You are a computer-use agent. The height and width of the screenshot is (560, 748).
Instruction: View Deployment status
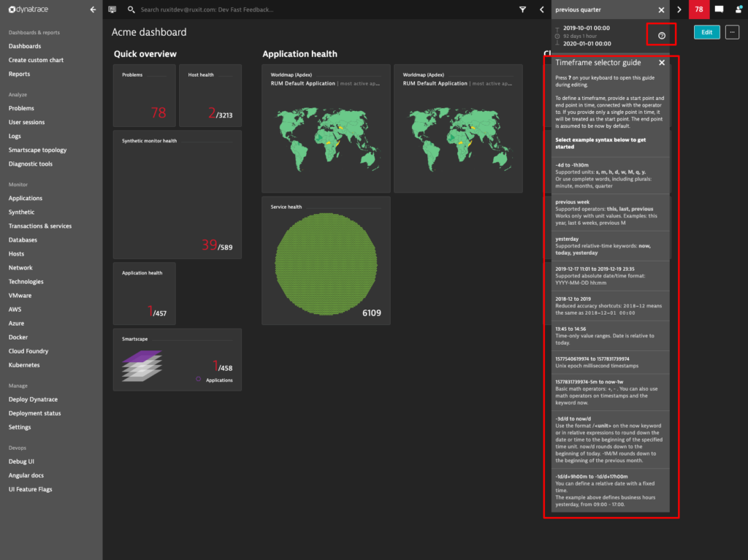35,413
